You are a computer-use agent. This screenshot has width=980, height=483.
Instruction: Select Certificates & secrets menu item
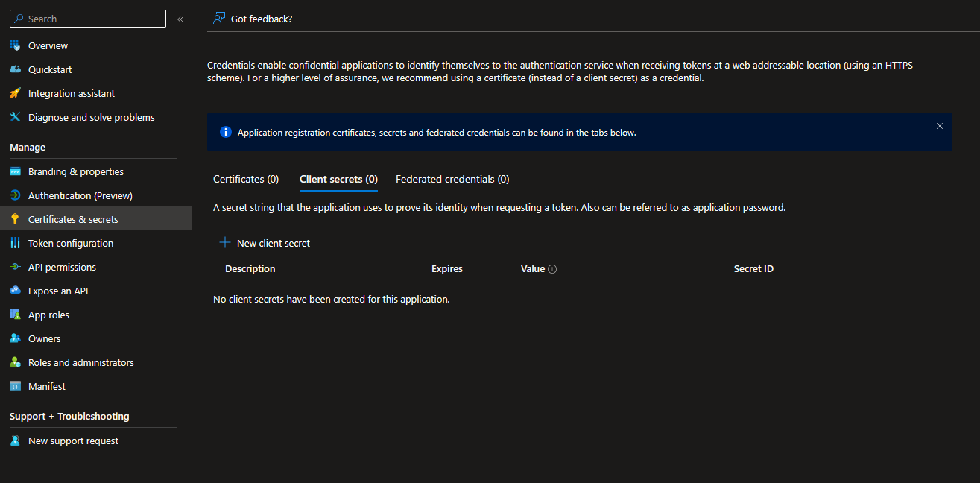[x=96, y=219]
